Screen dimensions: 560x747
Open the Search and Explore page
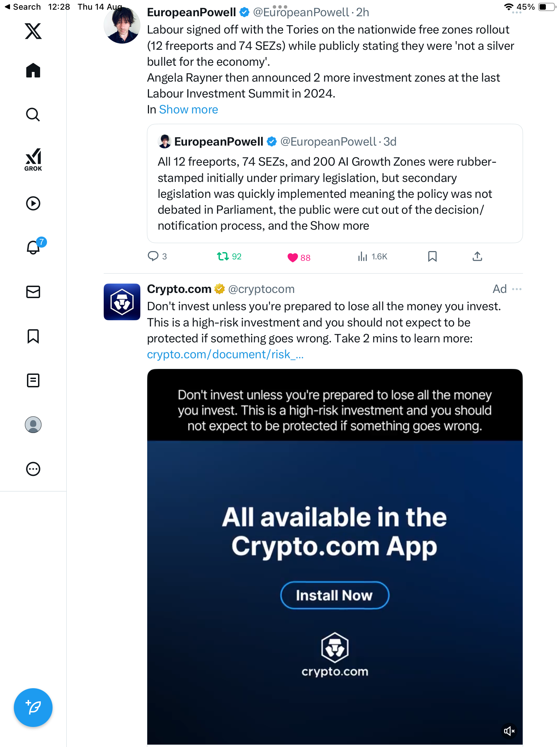pos(33,115)
